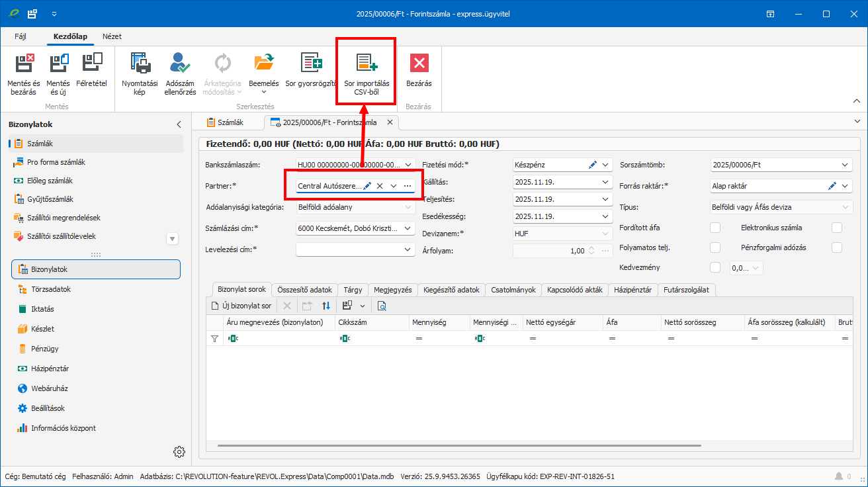Increase Árfolyam value with up stepper
Image resolution: width=868 pixels, height=487 pixels.
591,248
